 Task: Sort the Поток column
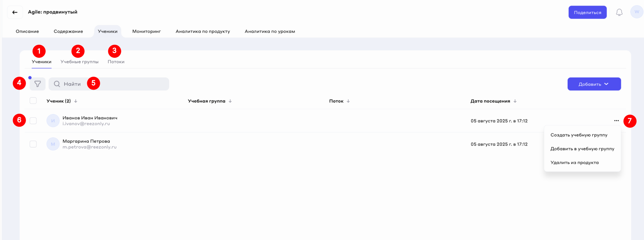(x=348, y=101)
